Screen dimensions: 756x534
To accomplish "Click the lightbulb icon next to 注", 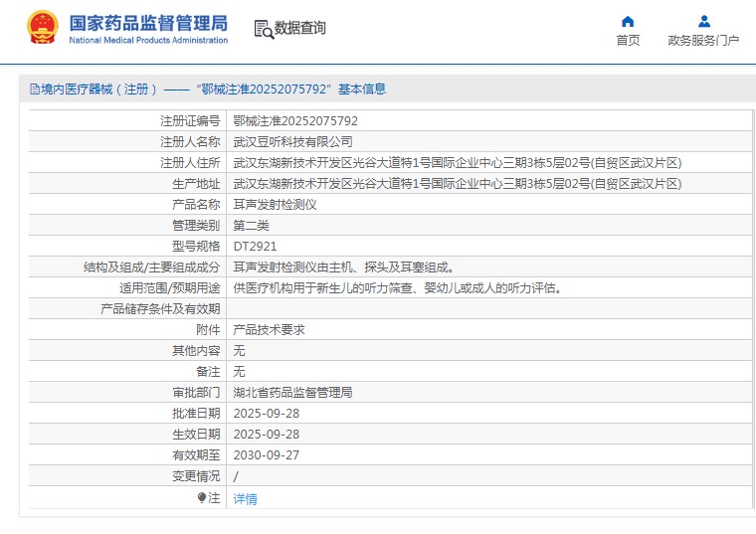I will (x=202, y=498).
